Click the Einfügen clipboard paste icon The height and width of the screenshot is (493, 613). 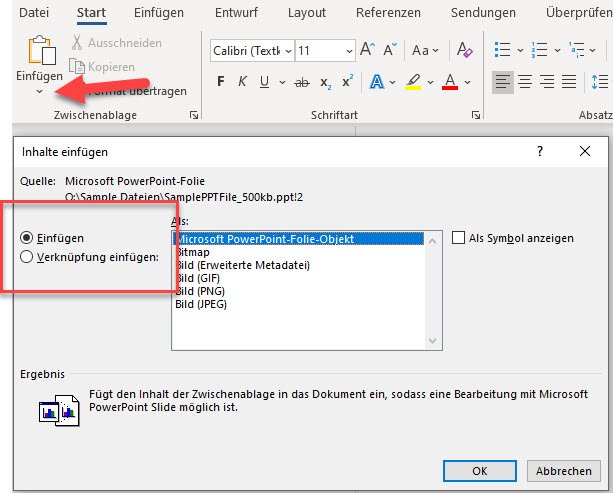(42, 50)
